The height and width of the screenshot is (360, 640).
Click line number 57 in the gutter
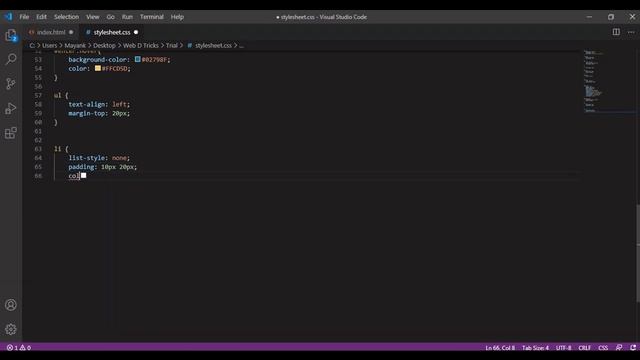pyautogui.click(x=38, y=95)
